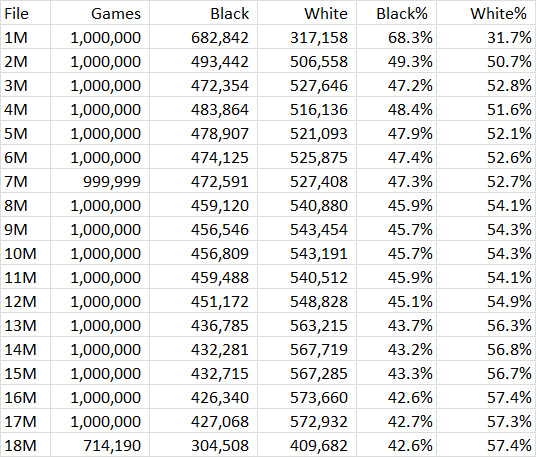Click cell with value 521,093

(307, 133)
